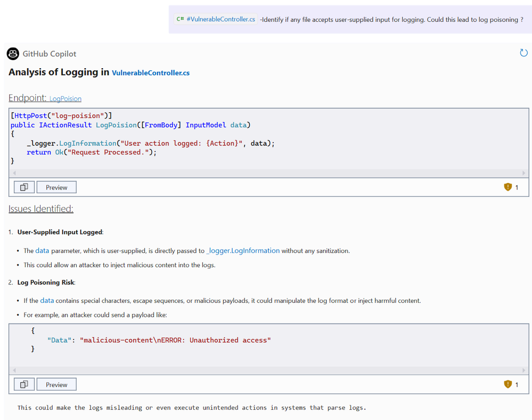Click shield warning icon under JSON payload block
This screenshot has width=532, height=420.
[508, 384]
